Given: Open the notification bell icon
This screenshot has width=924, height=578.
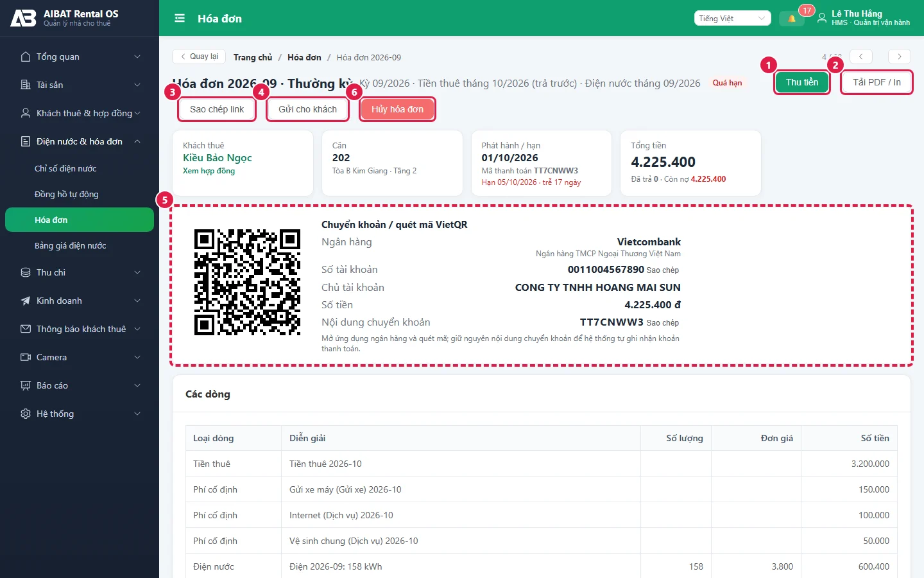Looking at the screenshot, I should (x=792, y=19).
